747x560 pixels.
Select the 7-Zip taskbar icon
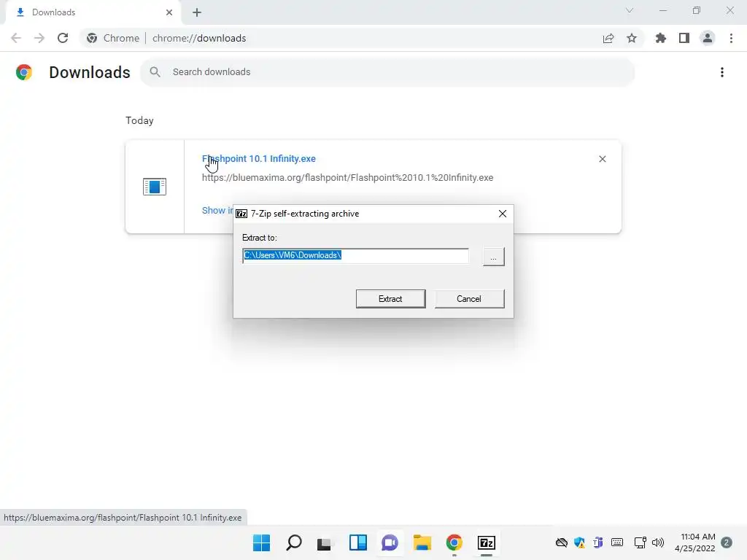point(487,542)
